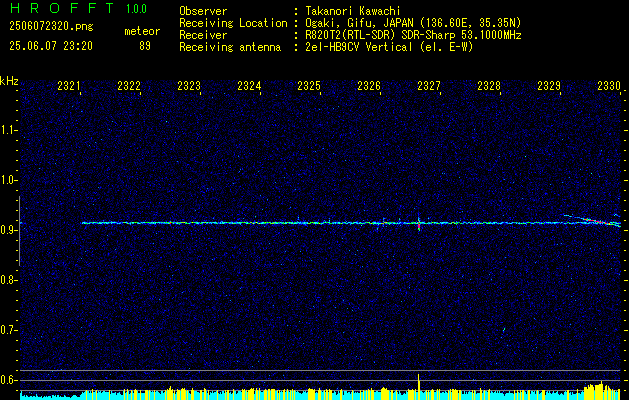Click the meteor label
This screenshot has height=400, width=629.
pyautogui.click(x=142, y=31)
